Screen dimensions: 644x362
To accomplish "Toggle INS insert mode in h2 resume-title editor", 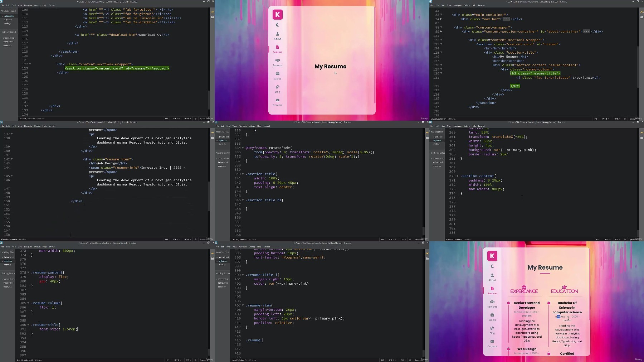I will 596,119.
